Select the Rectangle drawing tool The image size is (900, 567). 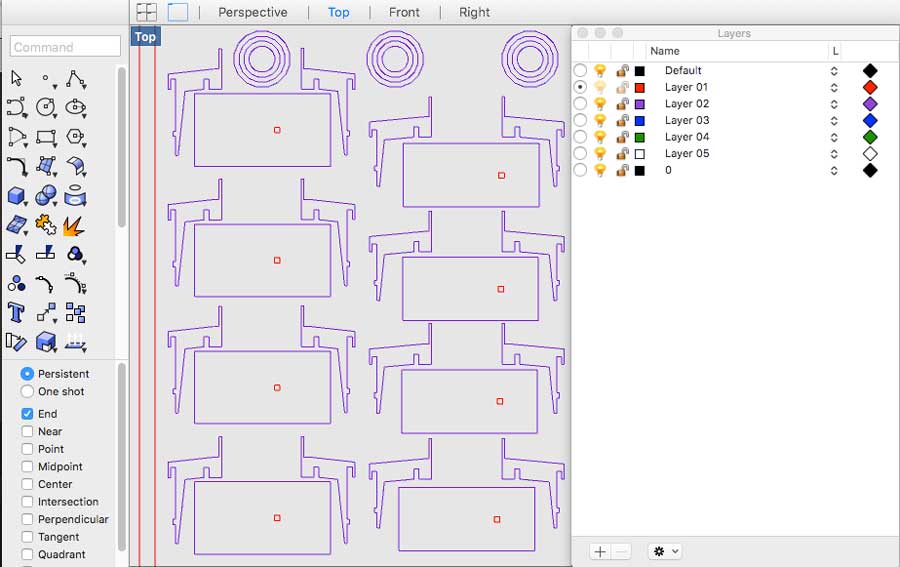point(45,137)
